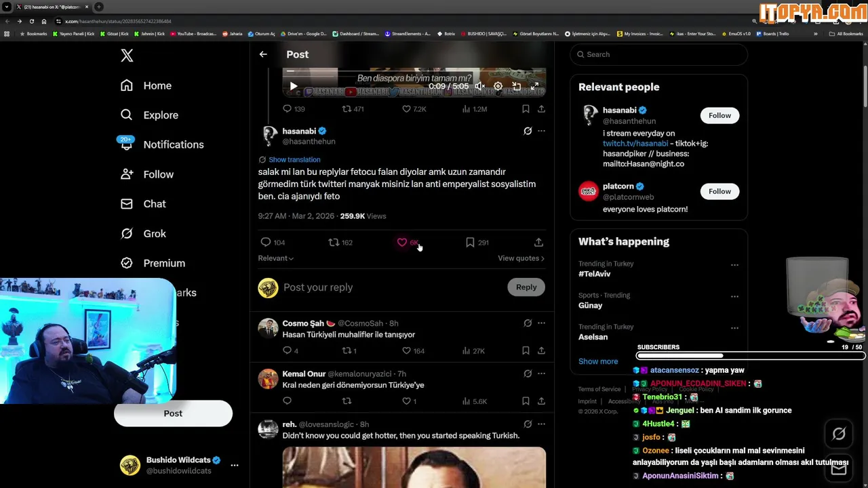Open the Boards | Trello bookmark
This screenshot has height=488, width=868.
click(772, 33)
